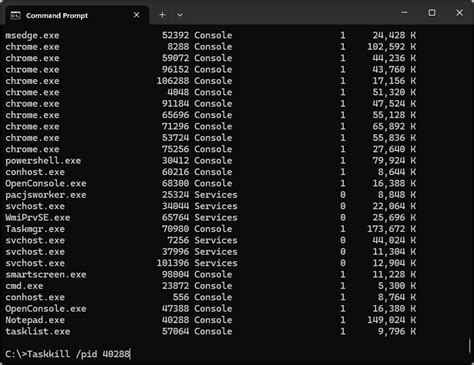Click memory value 149,024 K

(x=391, y=320)
